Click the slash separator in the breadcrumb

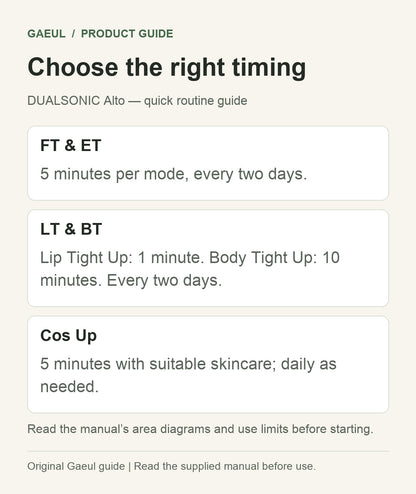pos(73,34)
